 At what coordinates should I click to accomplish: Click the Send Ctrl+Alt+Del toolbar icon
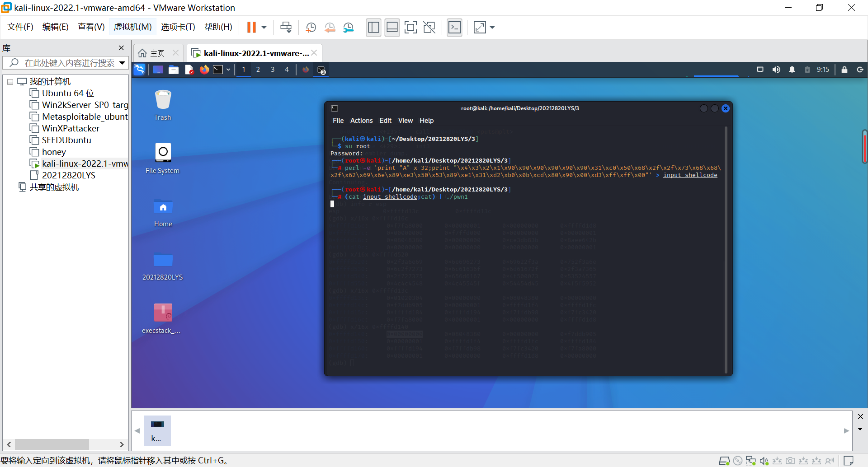tap(286, 27)
